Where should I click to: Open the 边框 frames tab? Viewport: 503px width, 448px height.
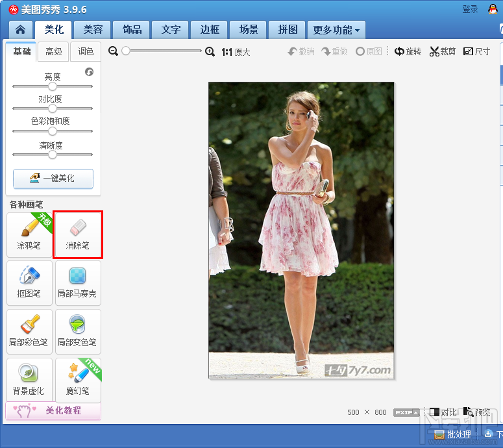click(x=210, y=30)
